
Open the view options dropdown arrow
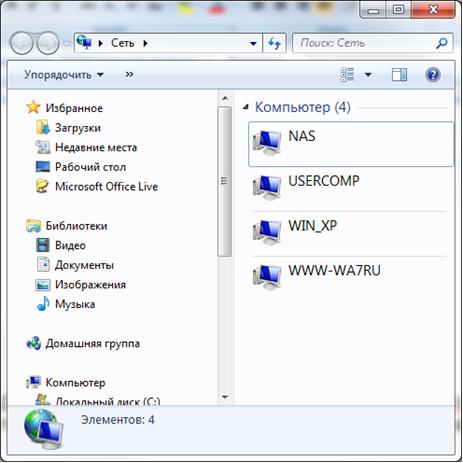368,75
